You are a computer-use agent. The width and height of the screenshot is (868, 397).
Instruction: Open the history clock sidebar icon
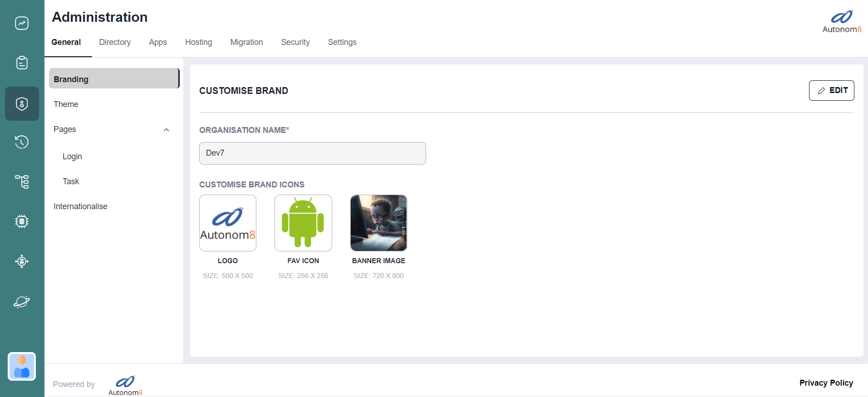point(22,142)
